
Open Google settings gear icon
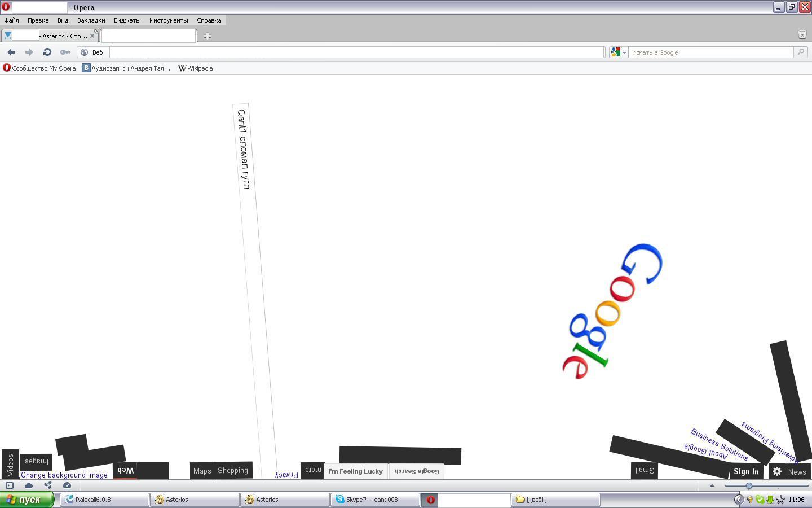[777, 471]
